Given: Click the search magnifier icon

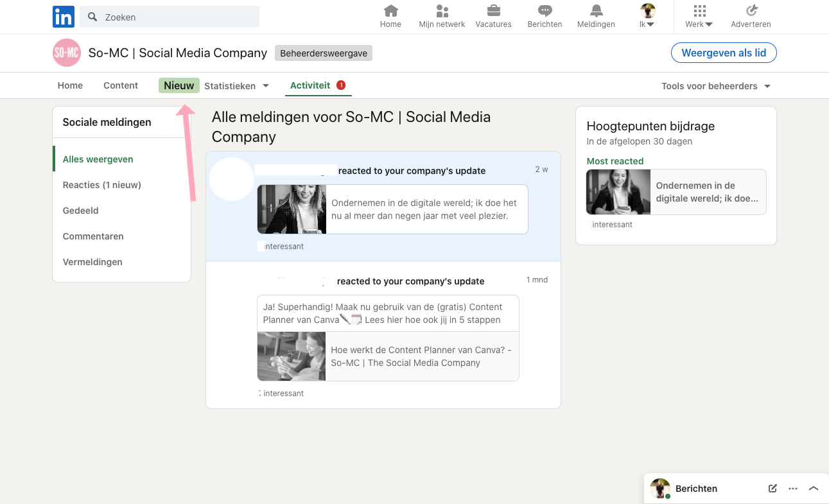Looking at the screenshot, I should click(x=92, y=17).
